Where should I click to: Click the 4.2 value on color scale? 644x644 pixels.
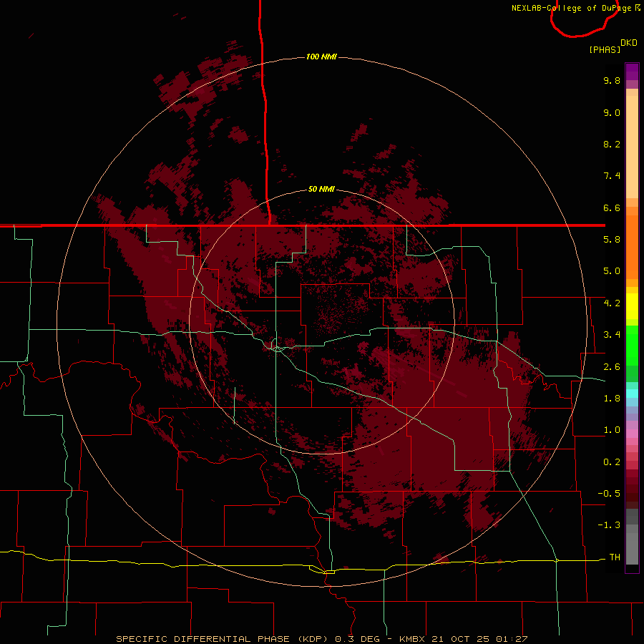(612, 303)
